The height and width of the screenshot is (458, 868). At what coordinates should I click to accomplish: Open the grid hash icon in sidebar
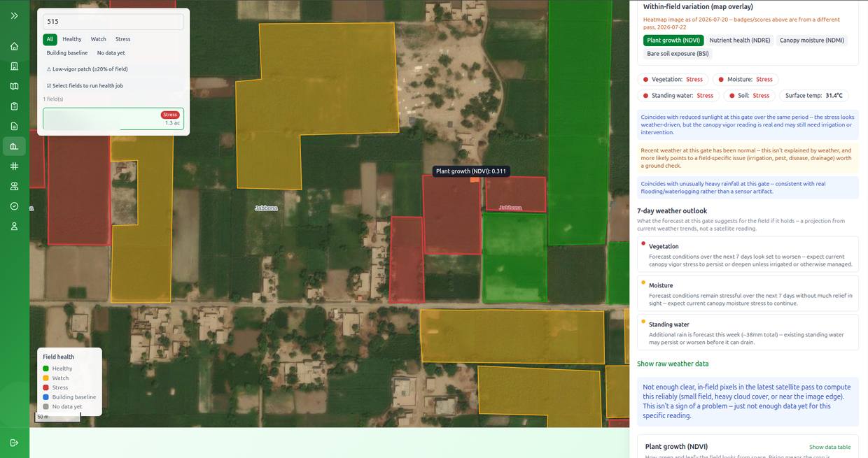click(14, 166)
